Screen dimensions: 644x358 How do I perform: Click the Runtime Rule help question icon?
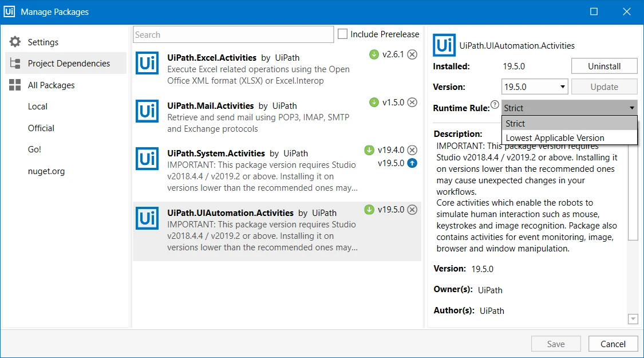click(x=495, y=104)
